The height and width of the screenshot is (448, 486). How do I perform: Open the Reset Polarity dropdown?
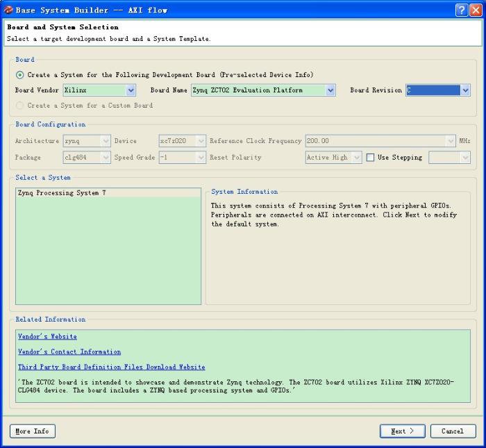(x=357, y=158)
